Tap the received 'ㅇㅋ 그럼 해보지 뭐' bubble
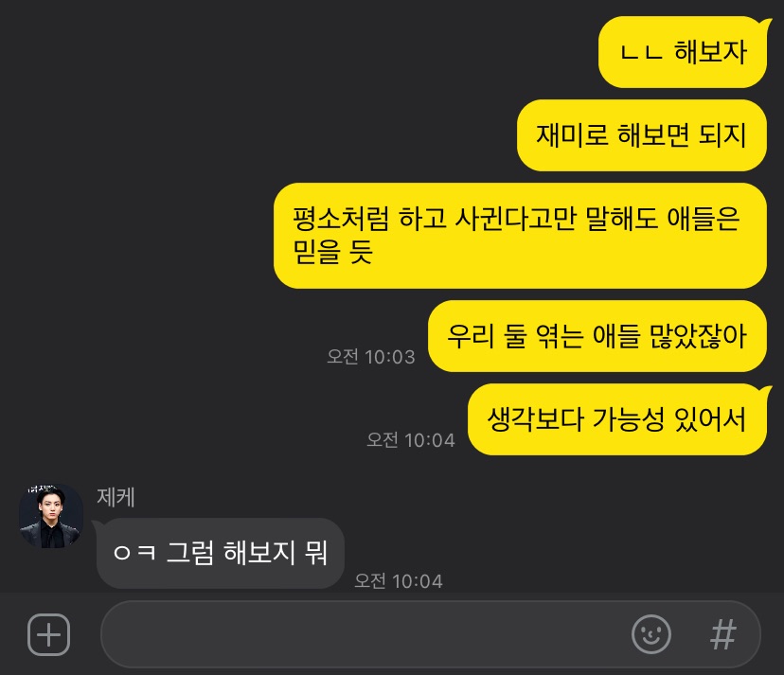 pyautogui.click(x=220, y=553)
